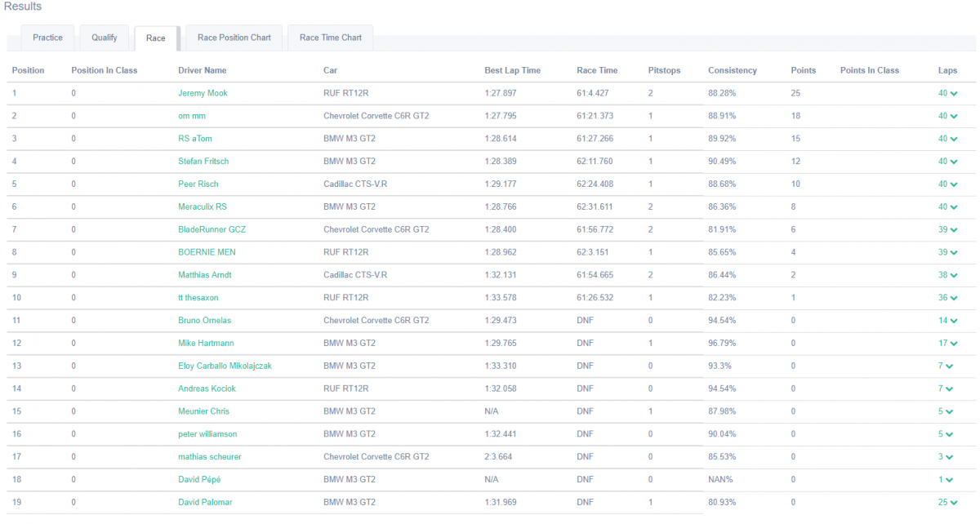The image size is (980, 524).
Task: Expand laps chevron for David Pépé
Action: click(951, 480)
